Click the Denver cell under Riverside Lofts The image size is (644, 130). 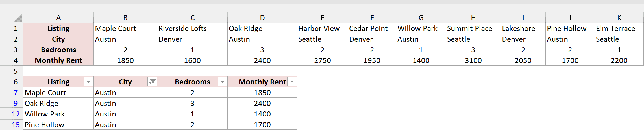(192, 39)
